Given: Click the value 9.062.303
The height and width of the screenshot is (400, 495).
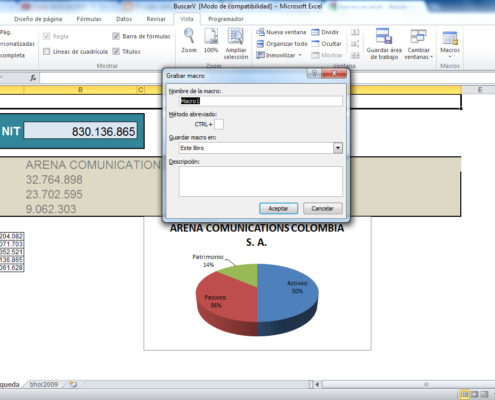Looking at the screenshot, I should [x=51, y=209].
